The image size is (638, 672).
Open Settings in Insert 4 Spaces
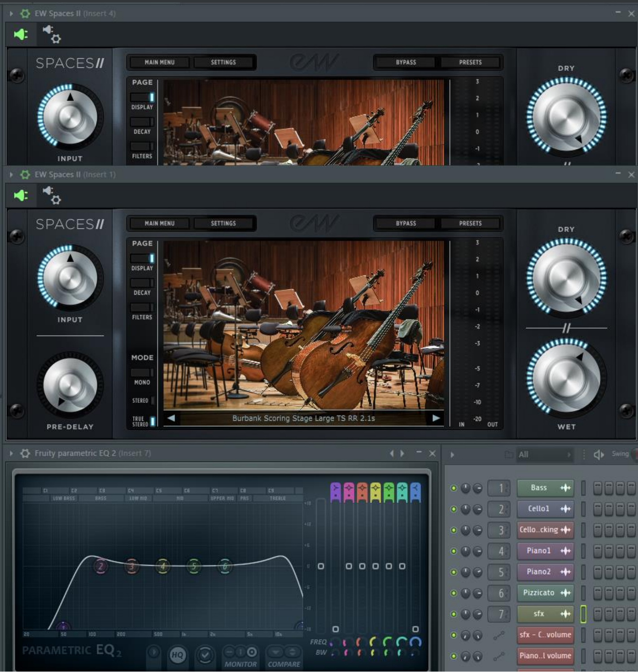tap(223, 62)
